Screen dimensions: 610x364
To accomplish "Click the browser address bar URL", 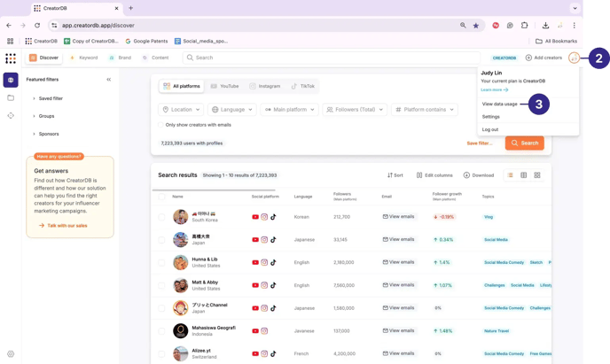I will pos(98,26).
